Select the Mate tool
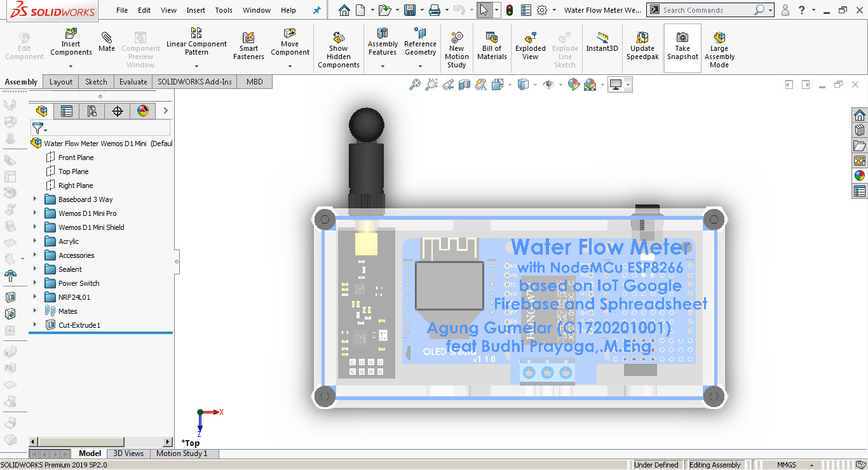 tap(107, 41)
